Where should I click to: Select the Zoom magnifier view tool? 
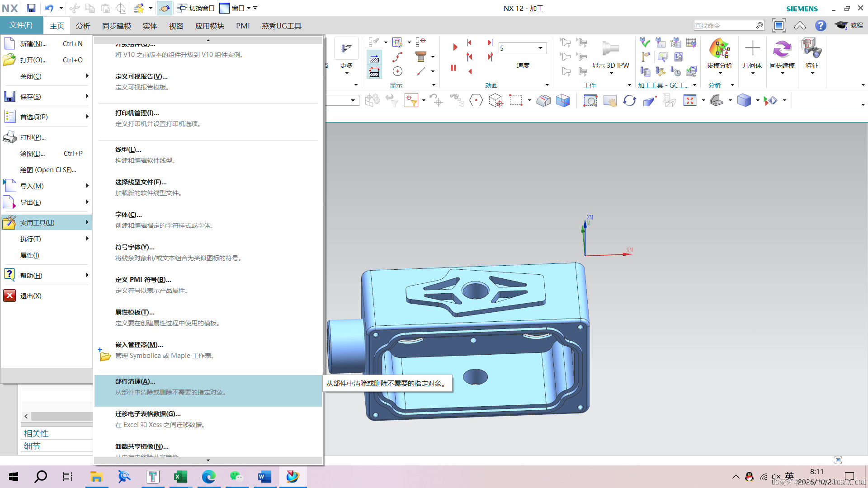coord(590,100)
